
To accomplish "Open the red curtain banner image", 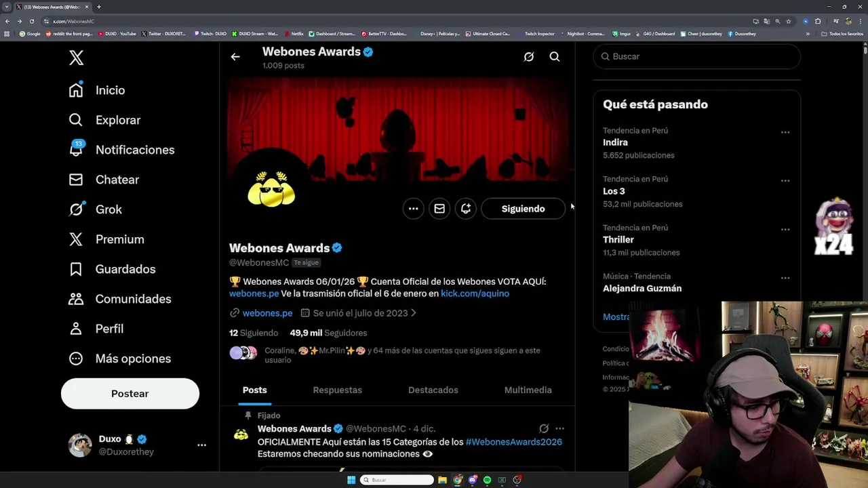I will coord(397,129).
